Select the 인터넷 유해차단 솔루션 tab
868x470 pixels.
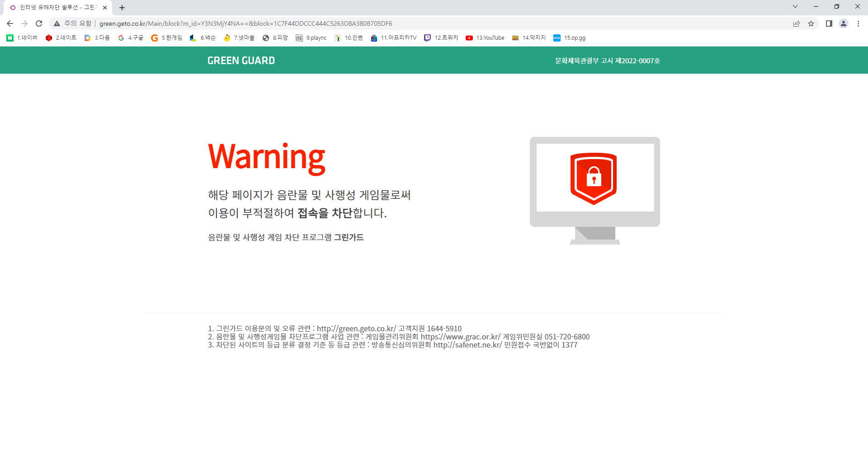pyautogui.click(x=54, y=7)
